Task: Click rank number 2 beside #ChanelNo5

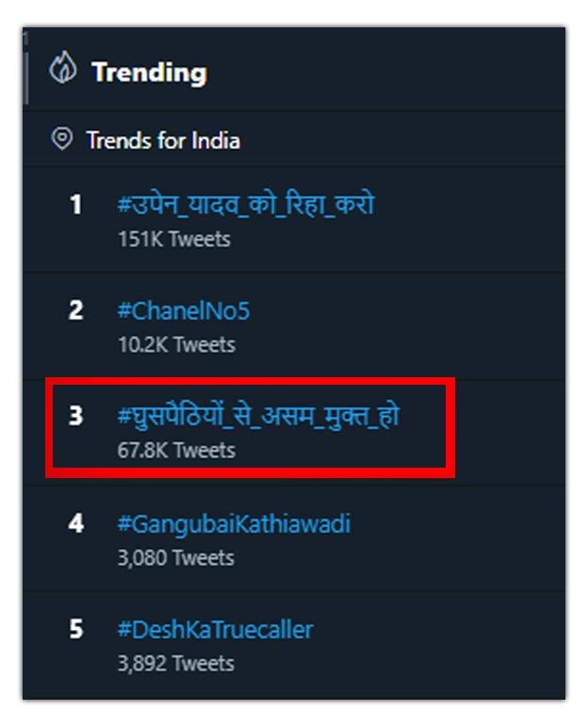Action: [75, 310]
